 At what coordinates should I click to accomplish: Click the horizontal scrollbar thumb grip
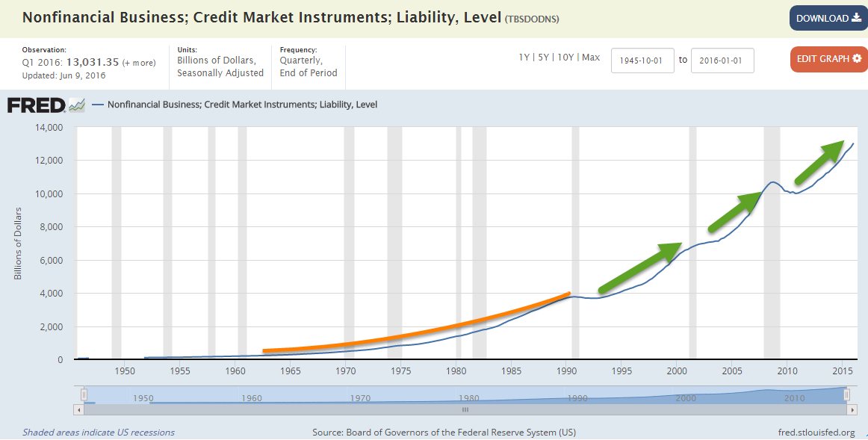(x=465, y=409)
